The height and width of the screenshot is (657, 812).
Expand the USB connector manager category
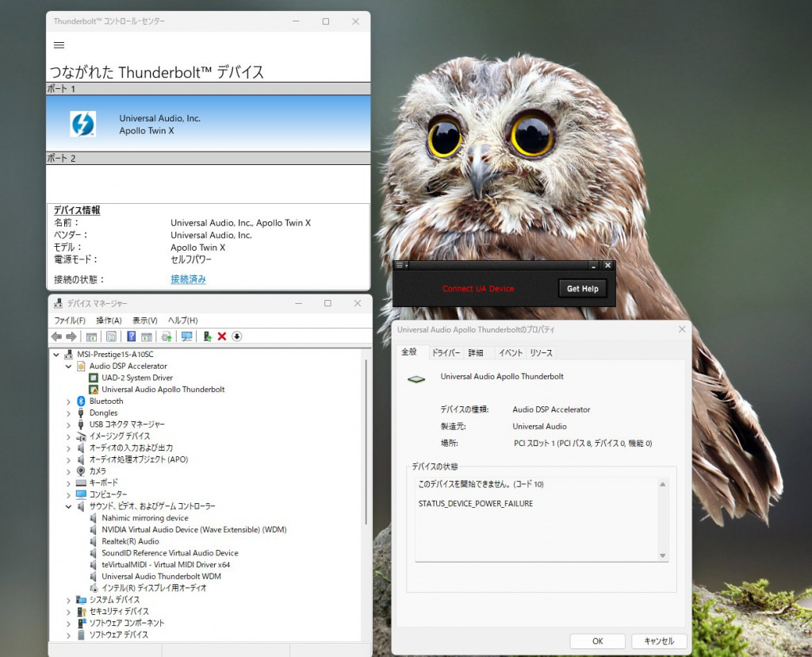(x=68, y=425)
